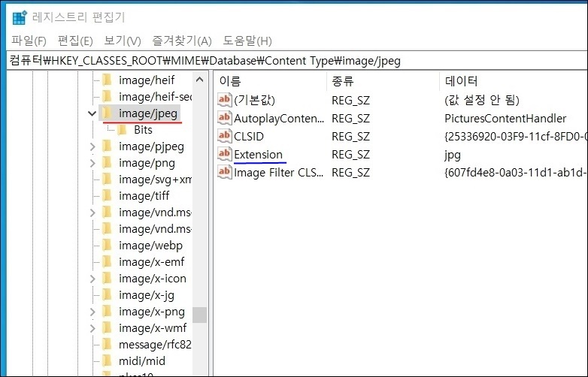Select the image/heif key label
Screen dimensions: 588x377
click(147, 80)
